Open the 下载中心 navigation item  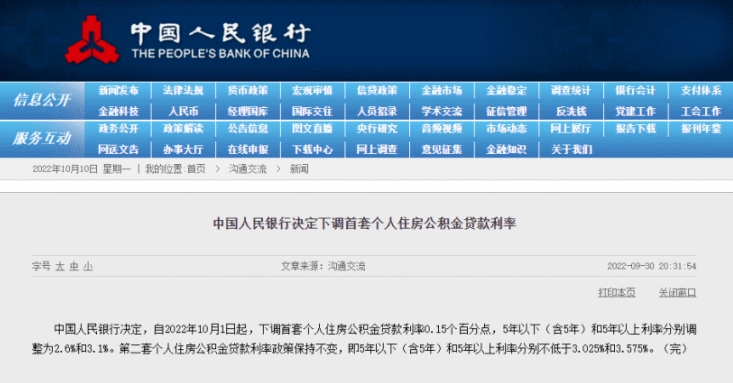312,150
